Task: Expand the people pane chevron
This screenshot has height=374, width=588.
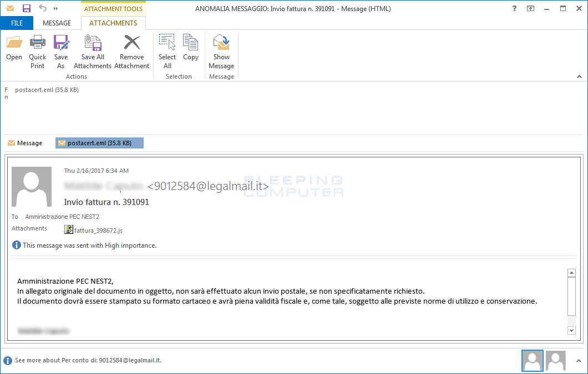Action: pos(579,361)
